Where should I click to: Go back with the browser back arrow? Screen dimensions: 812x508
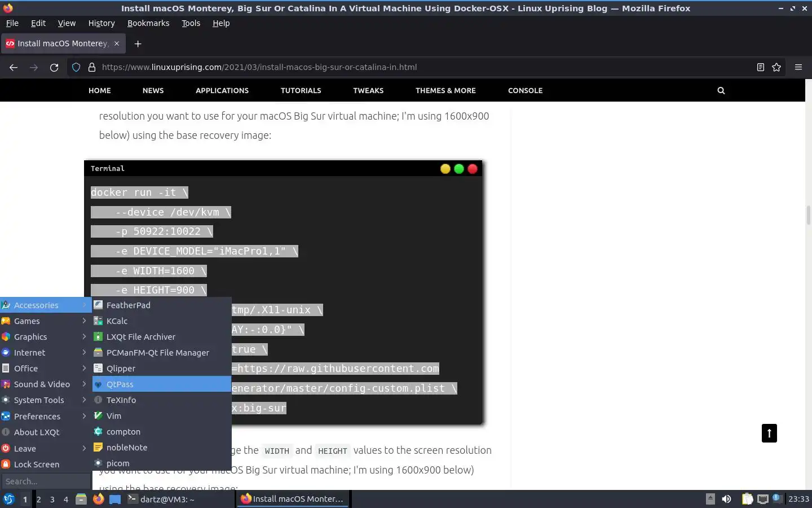tap(14, 67)
